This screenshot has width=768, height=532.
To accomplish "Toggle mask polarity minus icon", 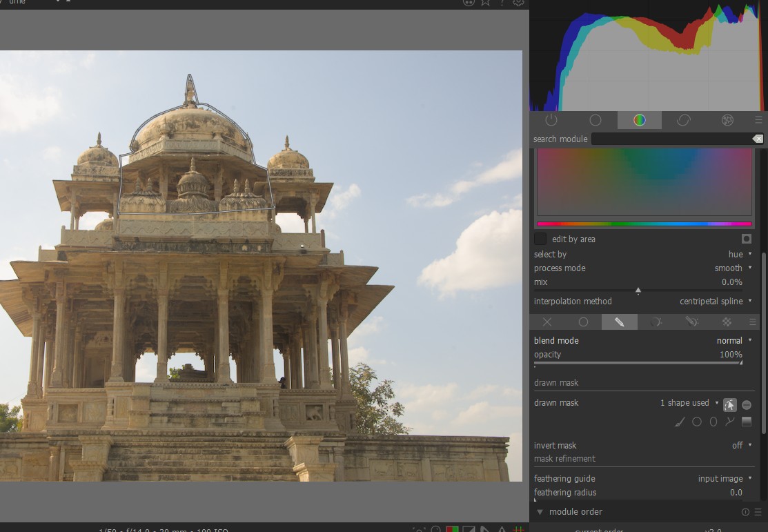I will click(x=747, y=404).
